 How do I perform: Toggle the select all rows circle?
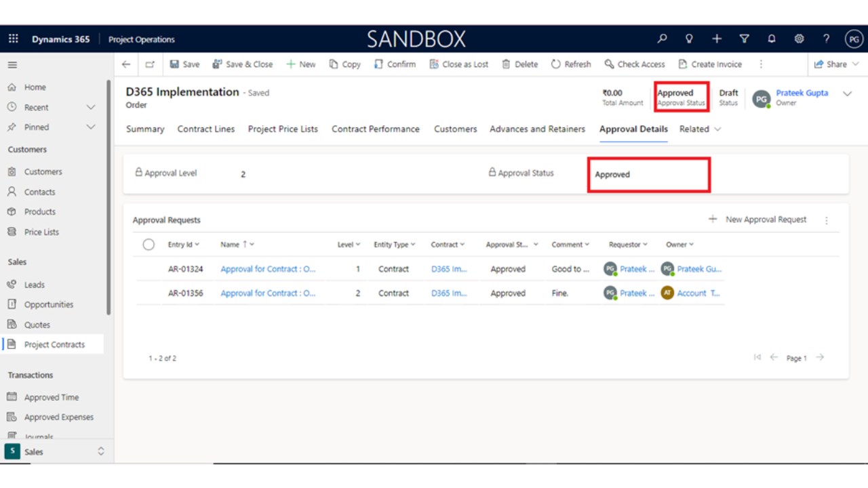pos(149,245)
